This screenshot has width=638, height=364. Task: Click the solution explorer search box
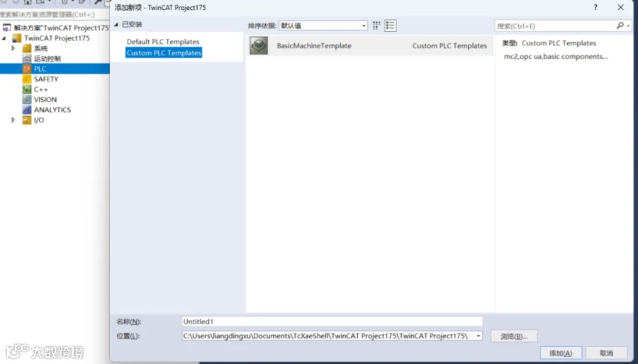[x=54, y=15]
